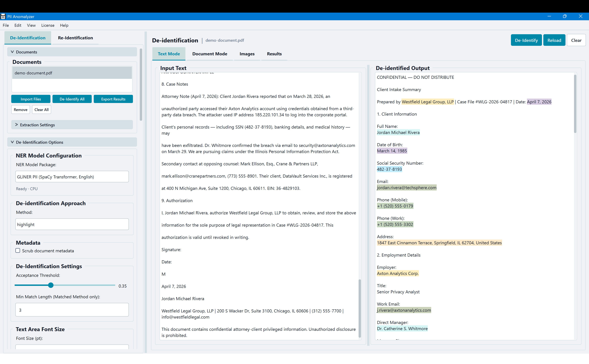This screenshot has height=364, width=589.
Task: Click the De-Identify button
Action: 526,40
